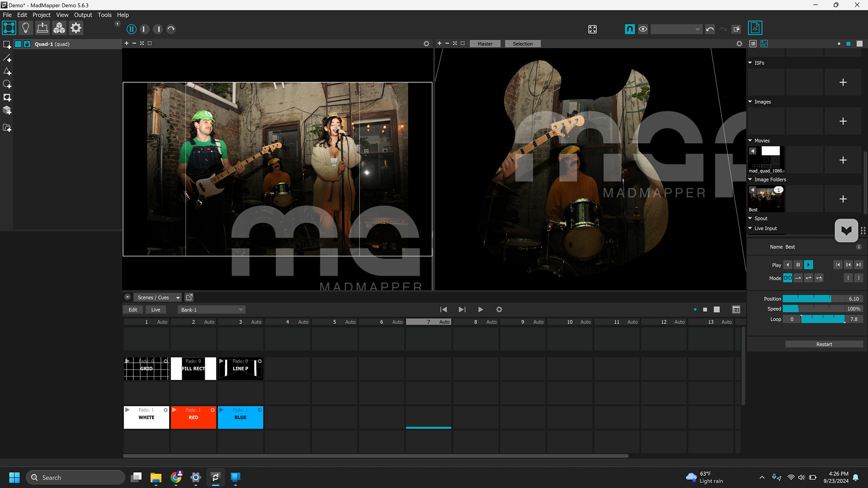The image size is (868, 488).
Task: Pause the Best media playback
Action: tap(798, 265)
